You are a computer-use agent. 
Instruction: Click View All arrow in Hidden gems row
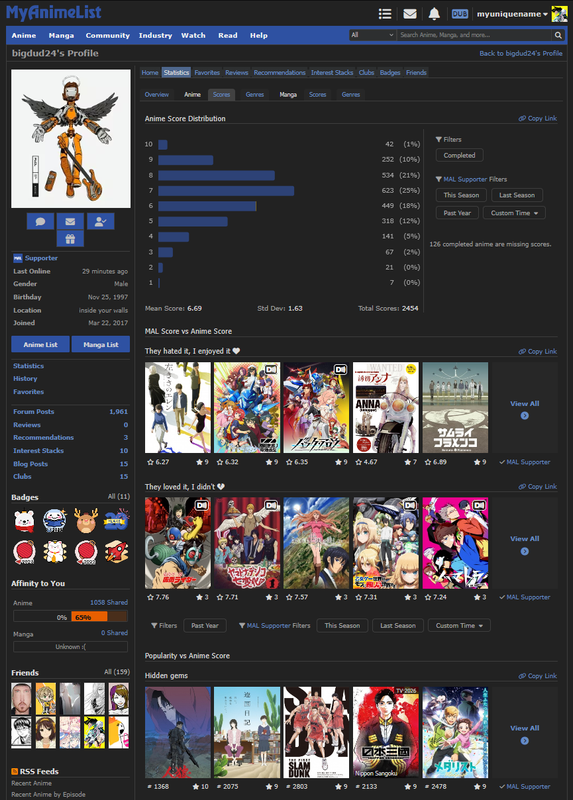[x=525, y=741]
